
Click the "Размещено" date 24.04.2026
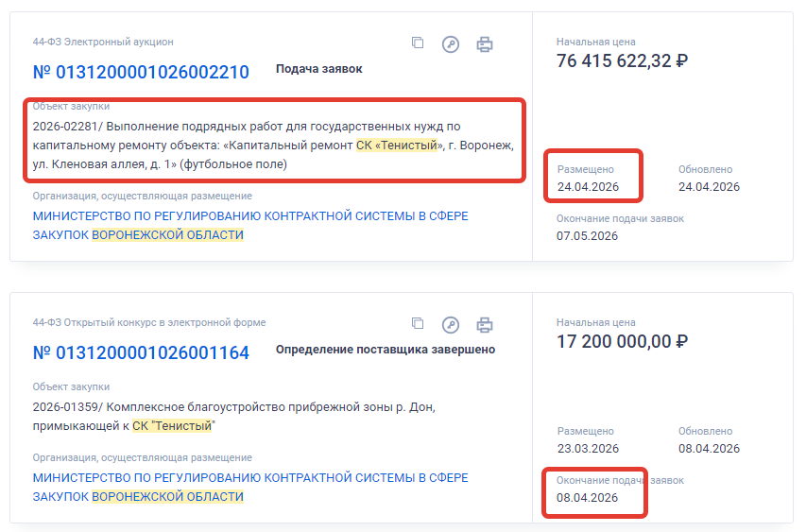pyautogui.click(x=588, y=186)
